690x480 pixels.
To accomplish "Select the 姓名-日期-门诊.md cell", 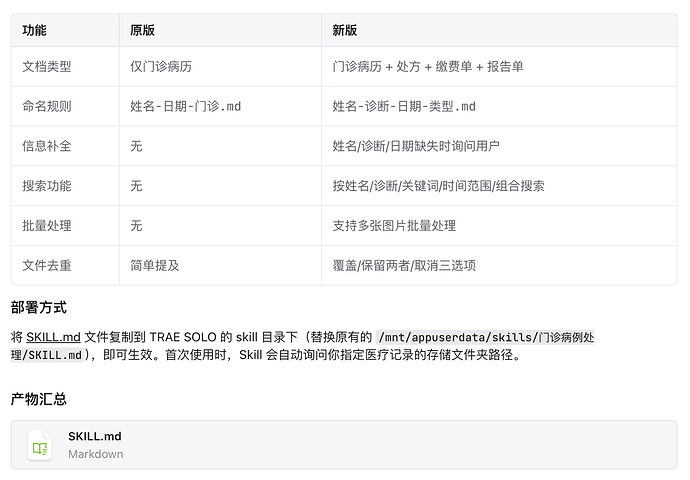I will coord(185,106).
